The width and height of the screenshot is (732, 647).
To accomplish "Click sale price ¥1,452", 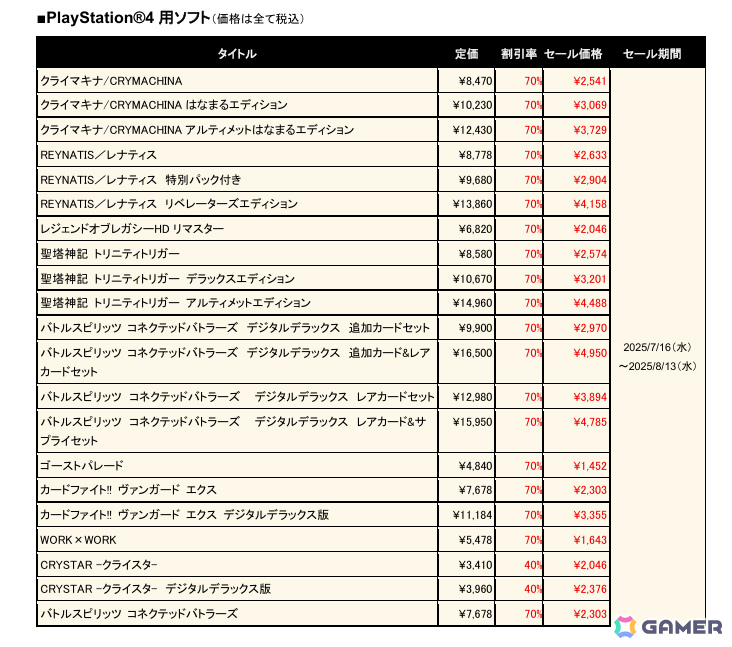I will pyautogui.click(x=590, y=466).
